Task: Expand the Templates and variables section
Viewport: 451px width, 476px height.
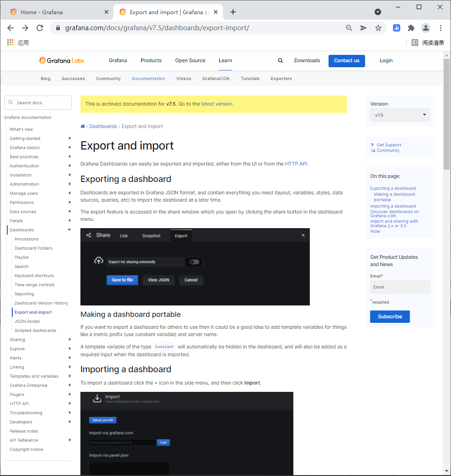Action: (x=69, y=376)
